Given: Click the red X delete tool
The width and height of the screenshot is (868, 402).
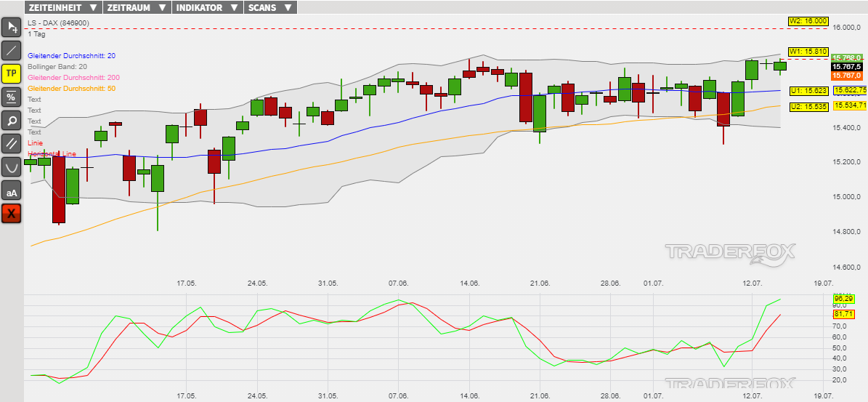Looking at the screenshot, I should [12, 214].
